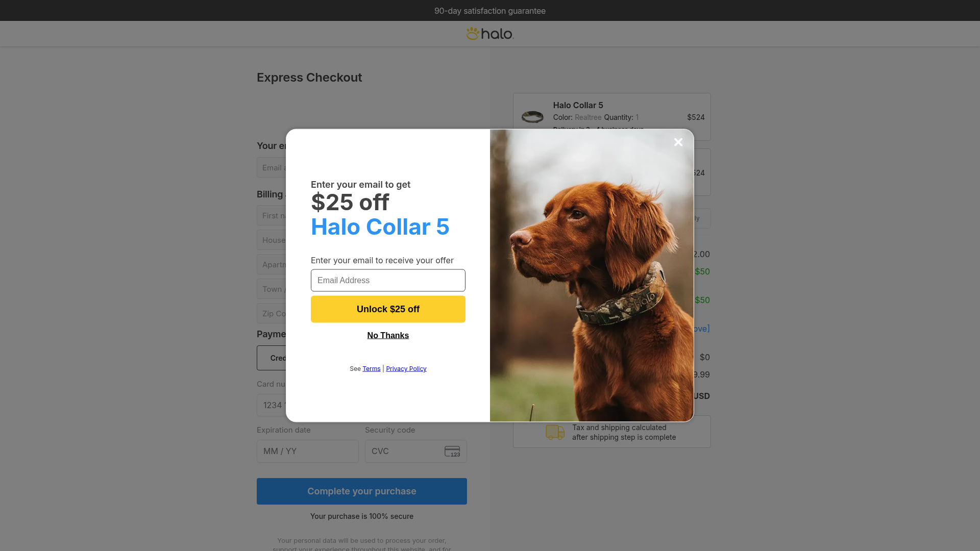
Task: Click the delivery truck icon
Action: 555,432
